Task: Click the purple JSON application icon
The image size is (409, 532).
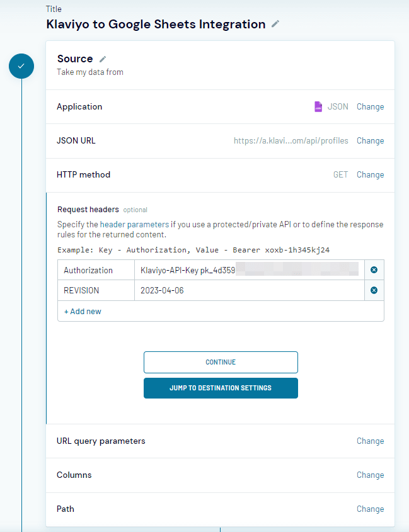Action: pyautogui.click(x=318, y=106)
